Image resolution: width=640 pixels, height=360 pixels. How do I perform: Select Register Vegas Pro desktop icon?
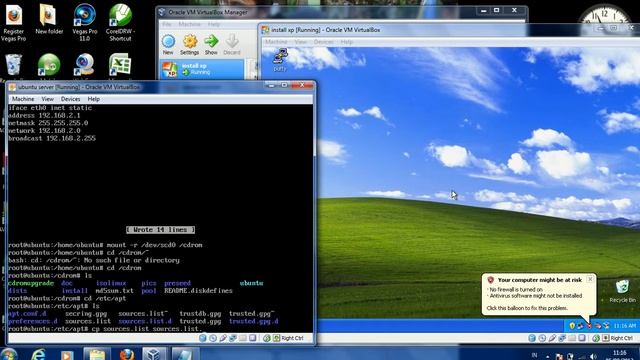(13, 22)
